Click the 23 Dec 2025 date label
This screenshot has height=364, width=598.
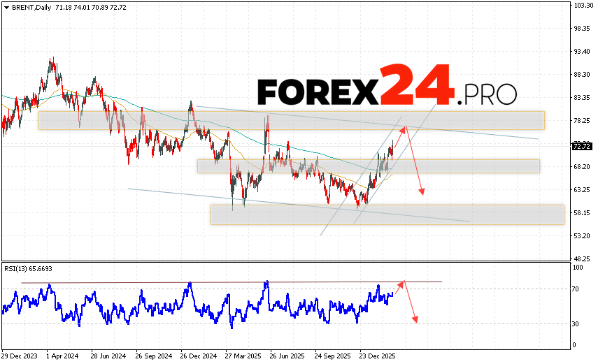378,355
